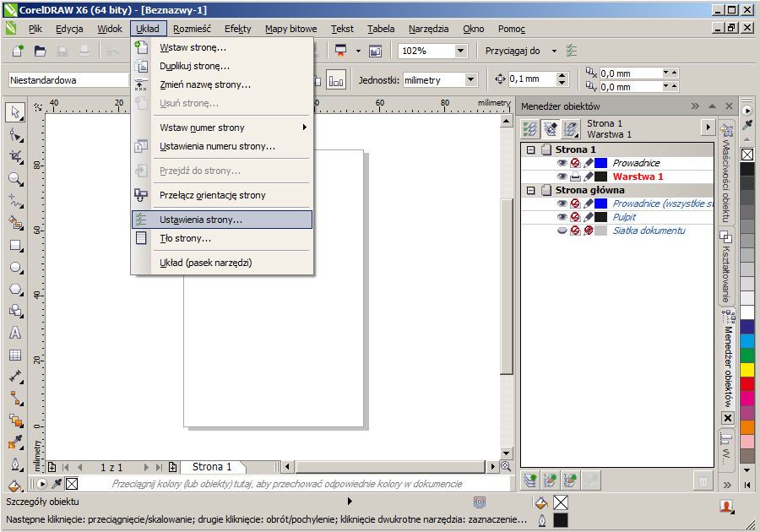The width and height of the screenshot is (760, 532).
Task: Toggle editable pencil of Strona 1 Prowadnice
Action: (x=588, y=163)
